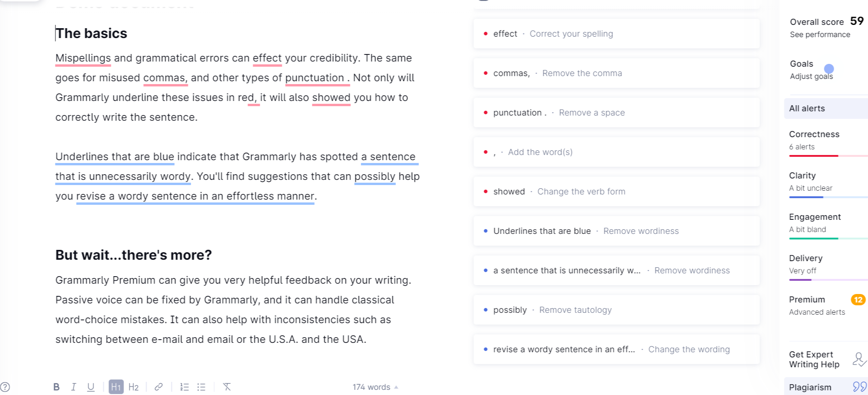Open the Plagiarism checker

pos(810,387)
